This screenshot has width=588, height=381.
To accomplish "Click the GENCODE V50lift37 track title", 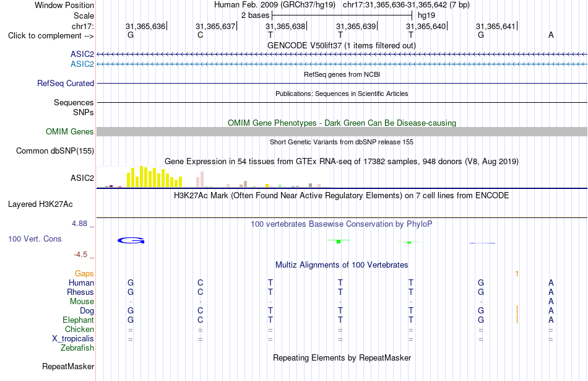I will (341, 45).
